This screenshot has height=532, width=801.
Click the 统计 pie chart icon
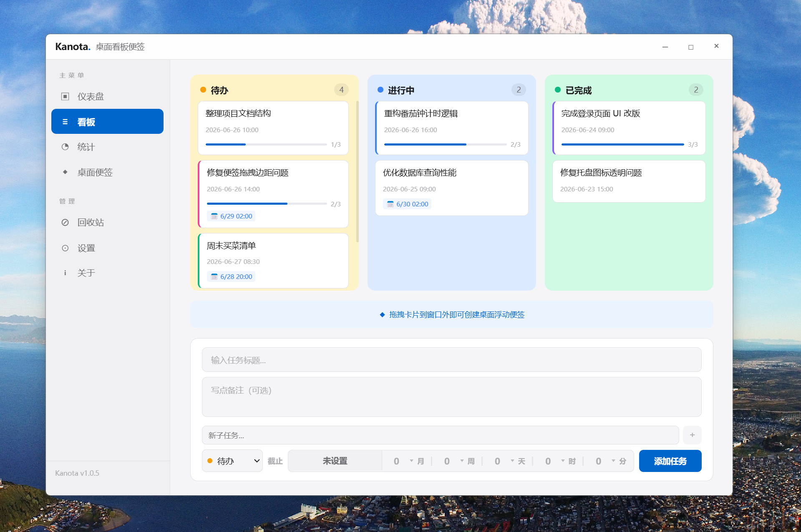[65, 147]
